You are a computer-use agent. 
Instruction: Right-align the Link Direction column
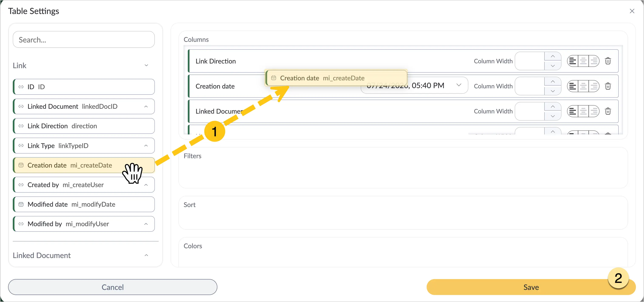point(594,61)
